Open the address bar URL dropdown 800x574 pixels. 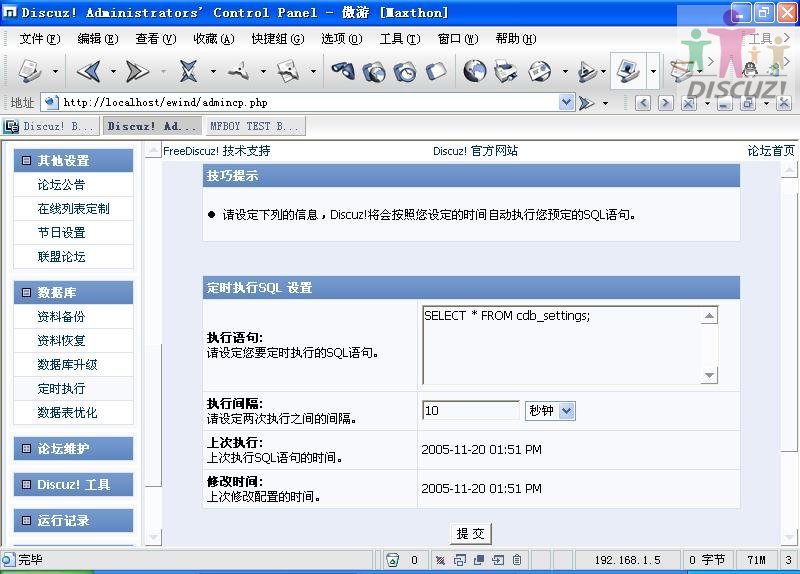pos(566,103)
